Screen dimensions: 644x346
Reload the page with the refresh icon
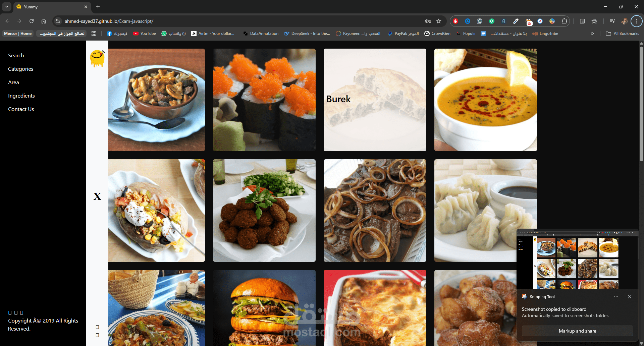coord(32,21)
